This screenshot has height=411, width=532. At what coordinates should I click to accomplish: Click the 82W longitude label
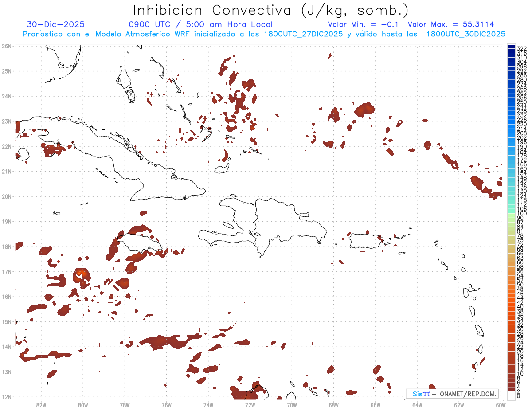pyautogui.click(x=41, y=405)
